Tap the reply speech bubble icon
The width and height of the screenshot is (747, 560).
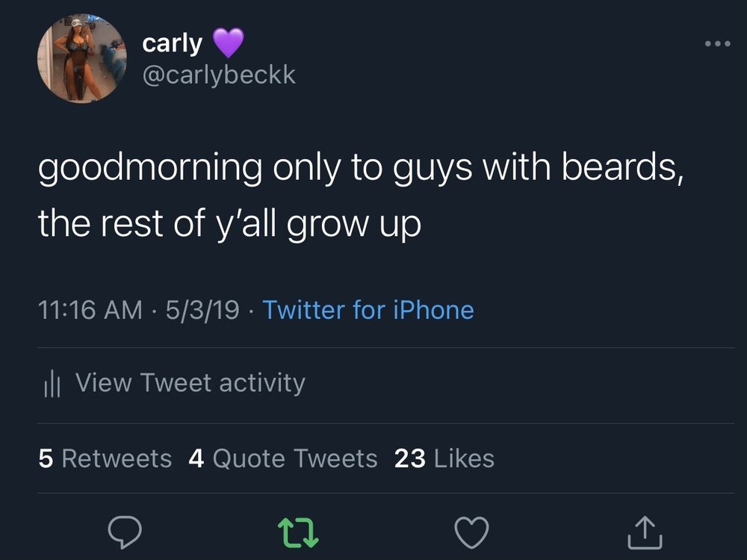(x=125, y=532)
